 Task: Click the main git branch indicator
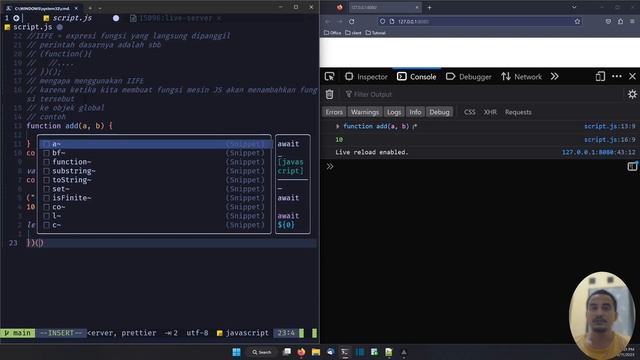pos(18,333)
